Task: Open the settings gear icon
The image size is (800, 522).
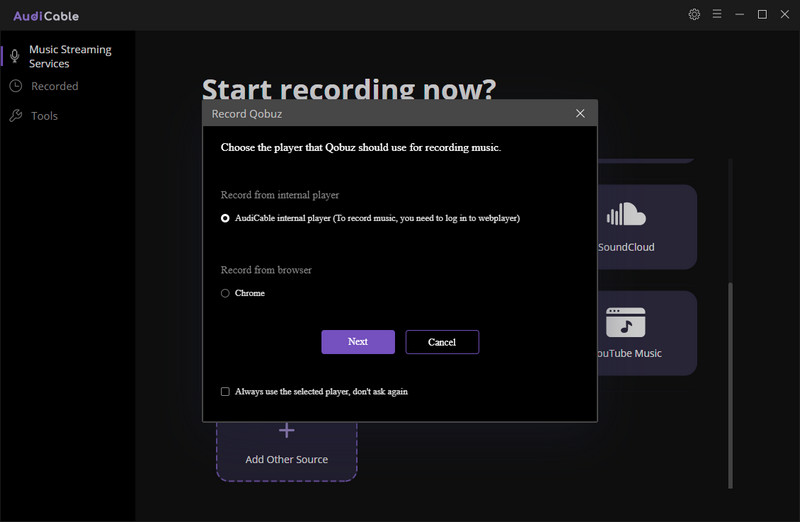Action: point(694,14)
